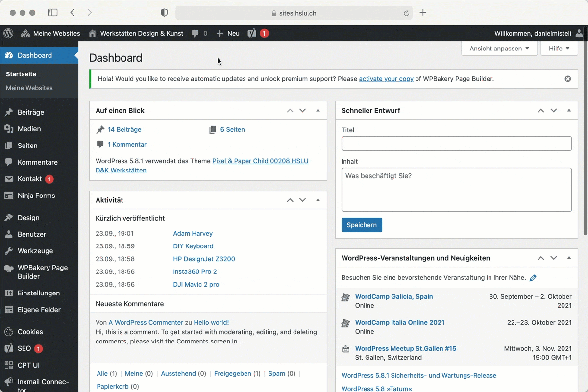Viewport: 588px width, 392px height.
Task: Open WordPress Meetup St.Gallen #15 event
Action: point(406,349)
